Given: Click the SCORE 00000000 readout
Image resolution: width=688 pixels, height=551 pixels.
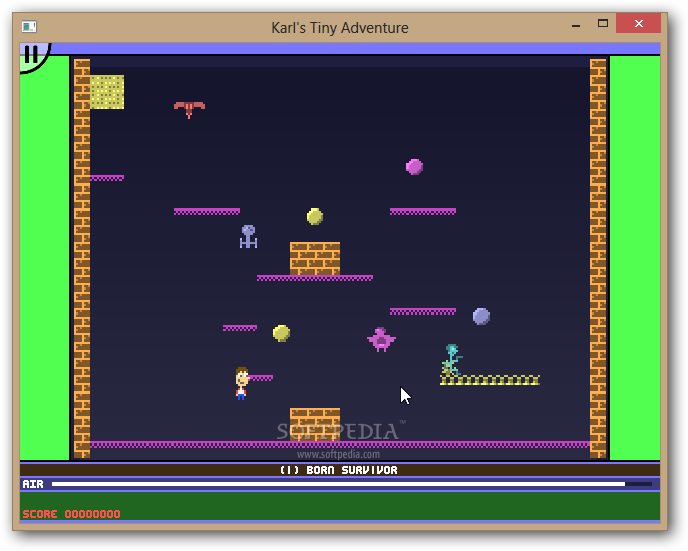Looking at the screenshot, I should [71, 514].
